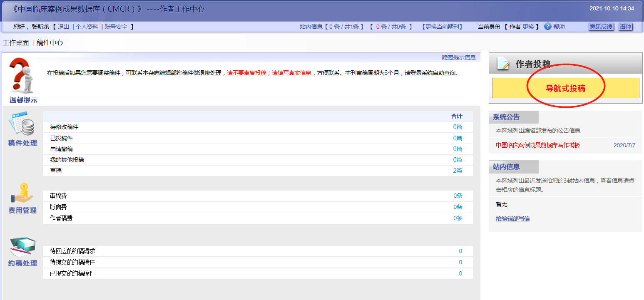The width and height of the screenshot is (644, 300).
Task: Click the 语种 language button
Action: click(625, 27)
